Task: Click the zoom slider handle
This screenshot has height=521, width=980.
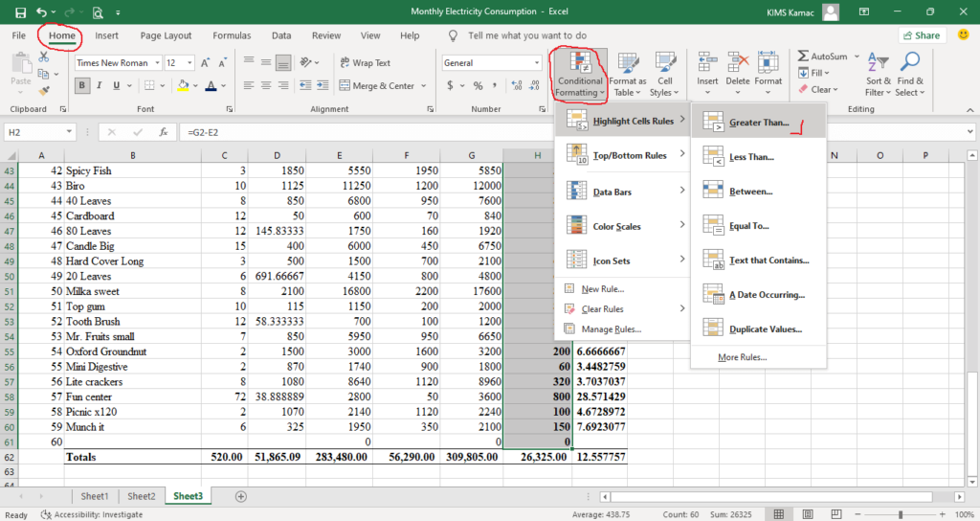Action: [901, 514]
